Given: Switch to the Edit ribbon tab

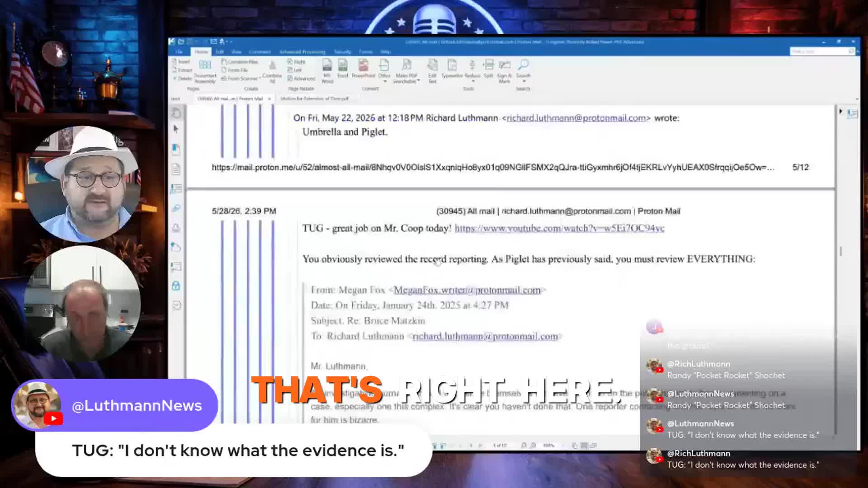Looking at the screenshot, I should click(220, 52).
